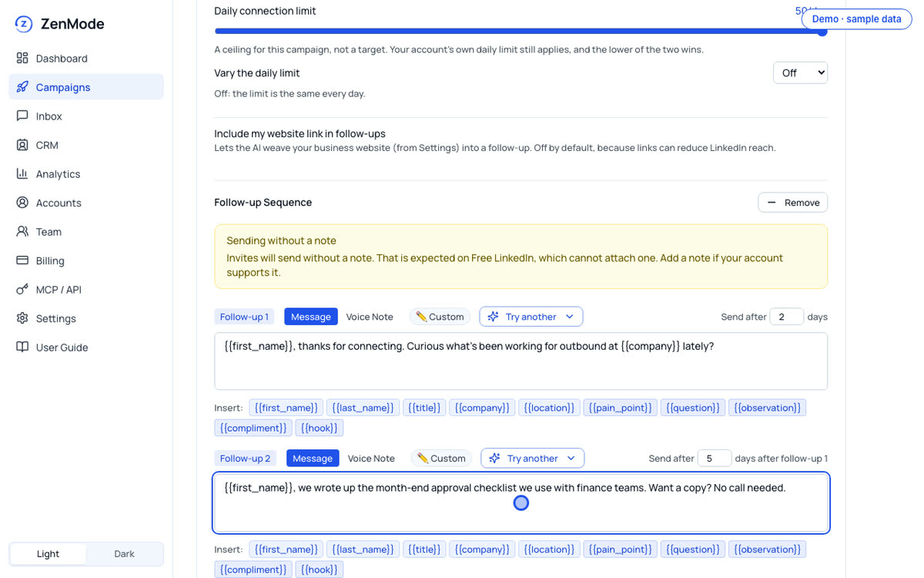Open the Vary the daily limit dropdown
The image size is (924, 578).
[x=800, y=72]
